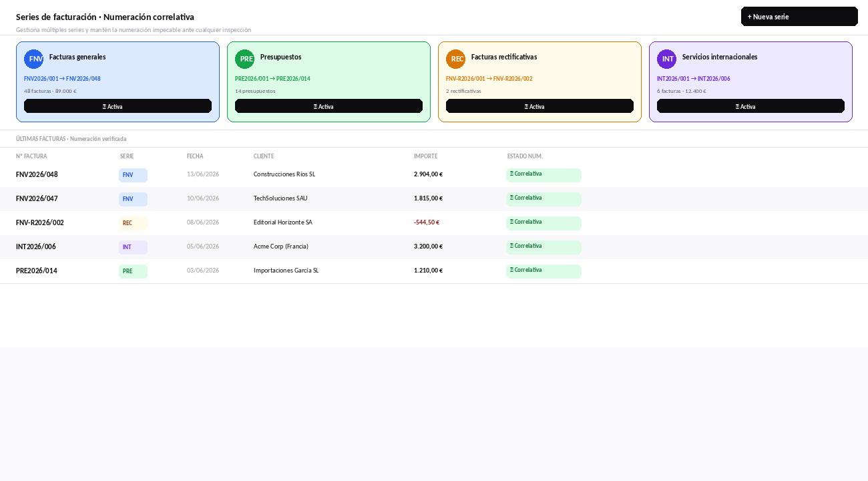Click '2 rectificativas' summary text

pos(463,91)
